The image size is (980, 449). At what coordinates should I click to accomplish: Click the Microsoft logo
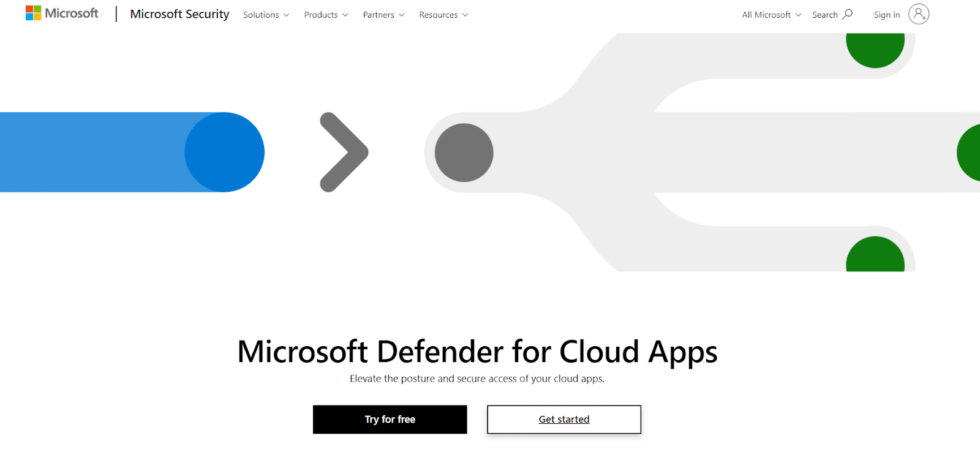[x=62, y=13]
